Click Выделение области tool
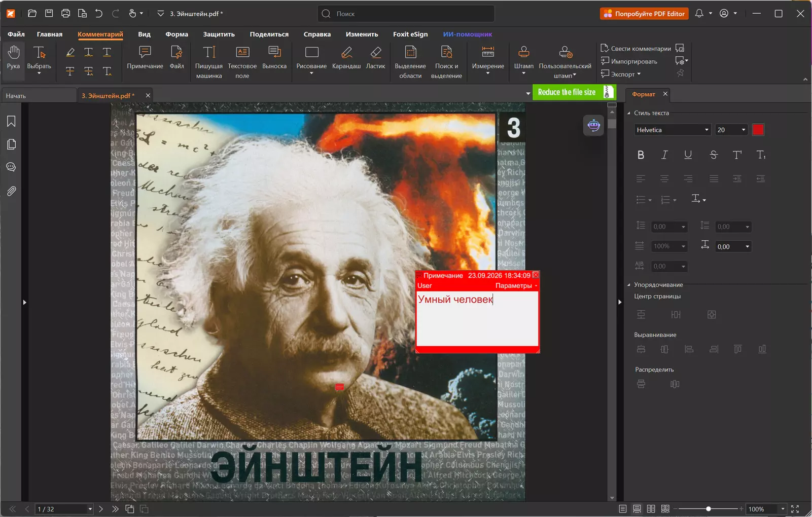 pos(410,62)
